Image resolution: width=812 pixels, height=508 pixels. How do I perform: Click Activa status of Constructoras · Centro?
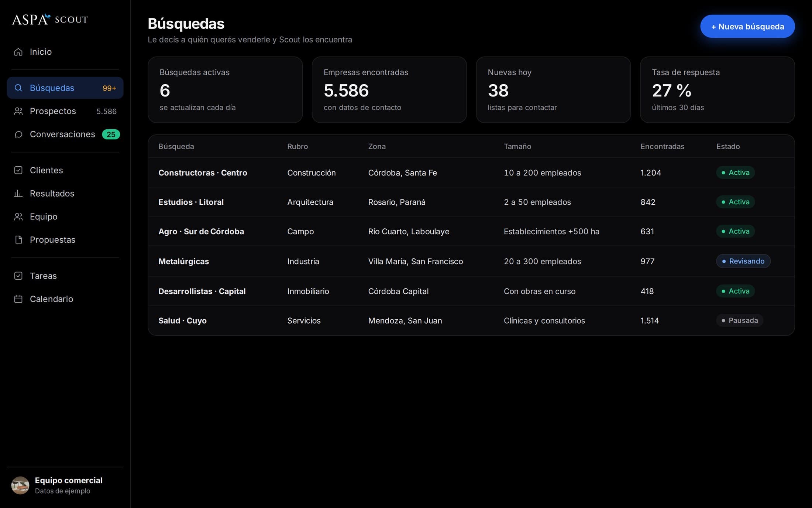[x=735, y=173]
